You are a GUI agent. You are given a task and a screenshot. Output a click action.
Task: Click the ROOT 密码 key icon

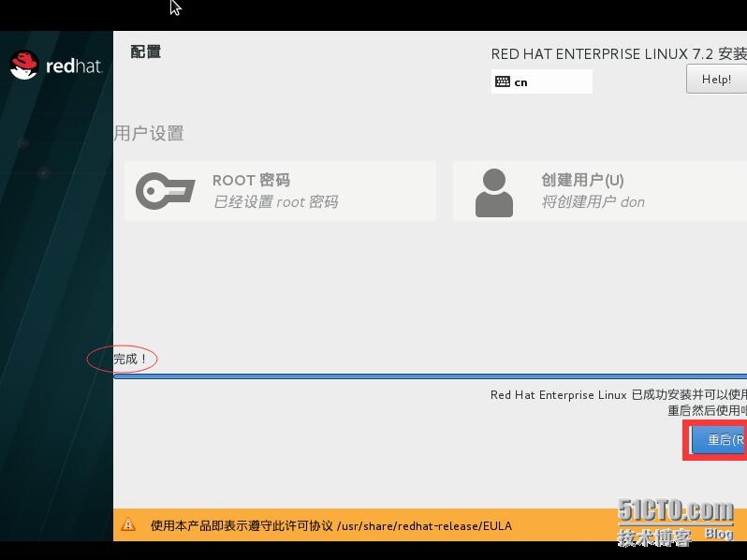pos(166,191)
